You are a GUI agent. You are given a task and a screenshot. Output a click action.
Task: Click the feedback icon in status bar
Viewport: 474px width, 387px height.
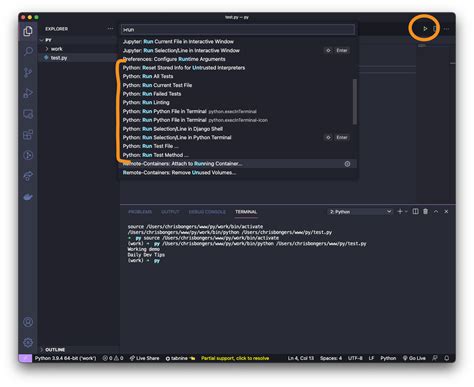435,358
